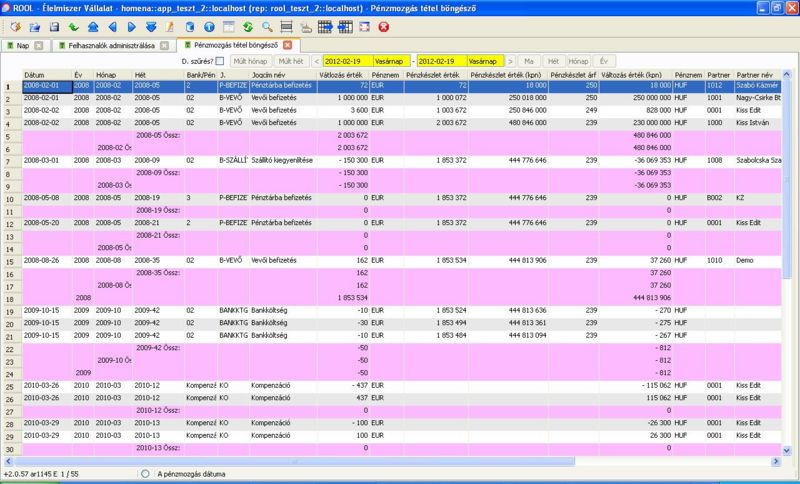Click the red stop/close icon in toolbar
Image resolution: width=800 pixels, height=484 pixels.
(383, 26)
